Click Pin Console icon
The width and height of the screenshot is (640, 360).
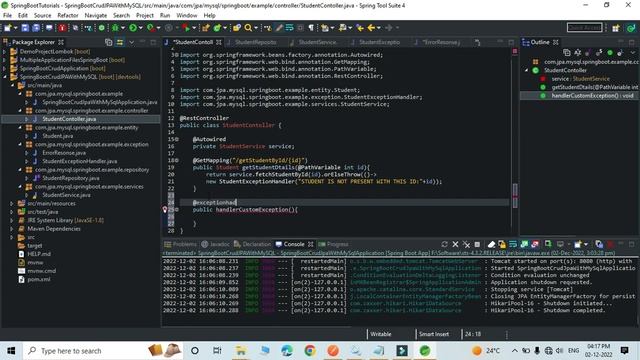pyautogui.click(x=549, y=244)
